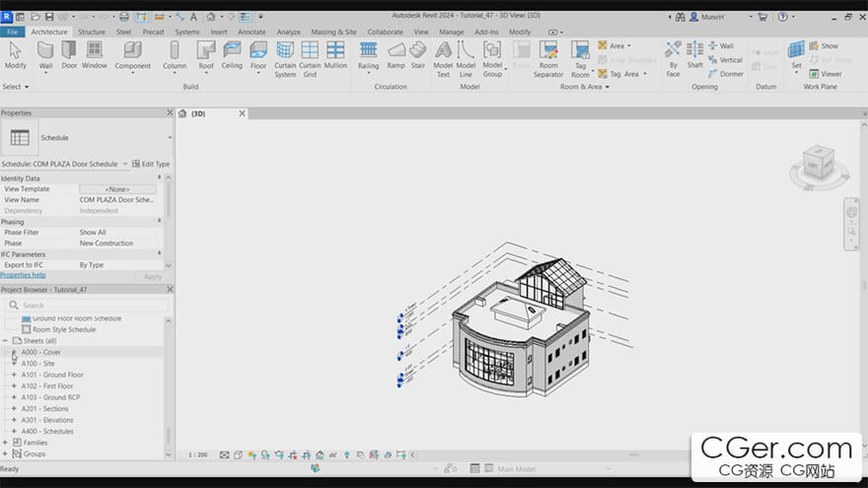This screenshot has width=868, height=488.
Task: Open the work plane Viewer
Action: click(x=826, y=74)
